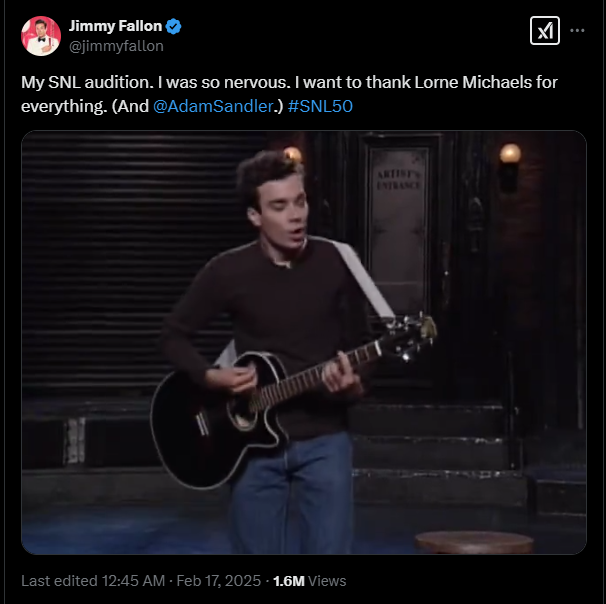Open the Grok explain-post icon

pos(544,31)
